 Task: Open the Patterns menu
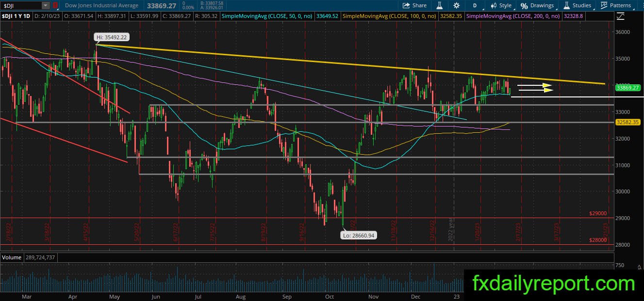616,5
